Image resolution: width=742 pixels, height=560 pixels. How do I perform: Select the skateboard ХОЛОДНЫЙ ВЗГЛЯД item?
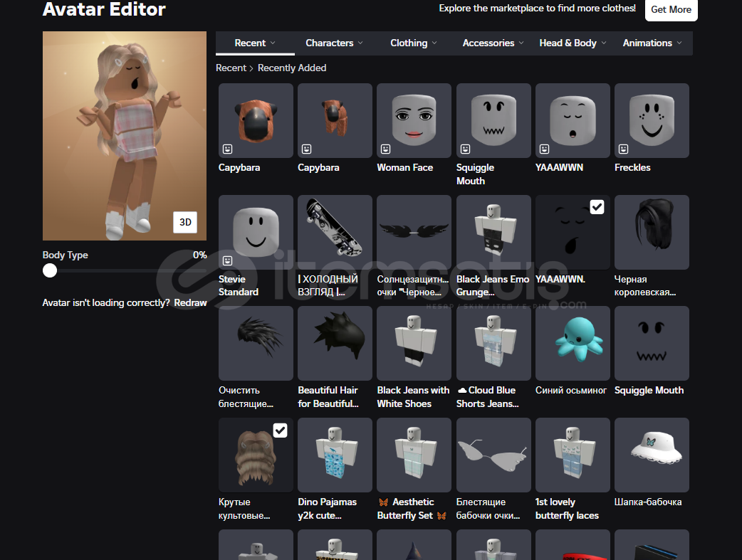pos(335,232)
